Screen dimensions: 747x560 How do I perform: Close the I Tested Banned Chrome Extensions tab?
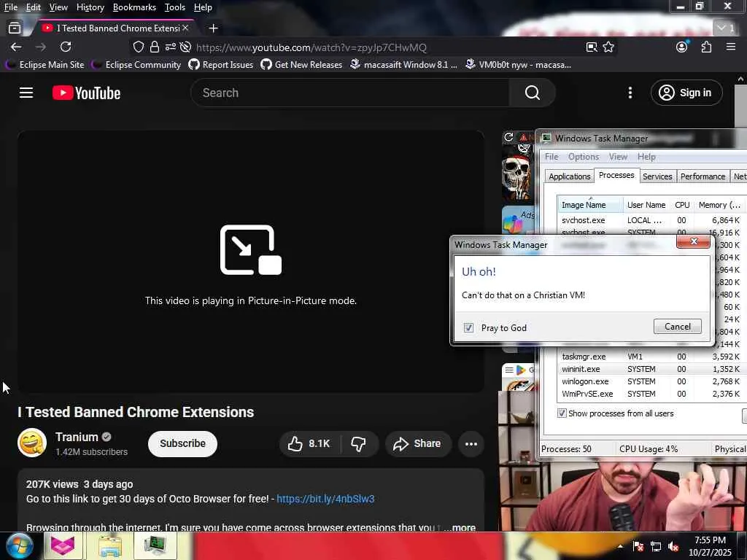pyautogui.click(x=185, y=28)
